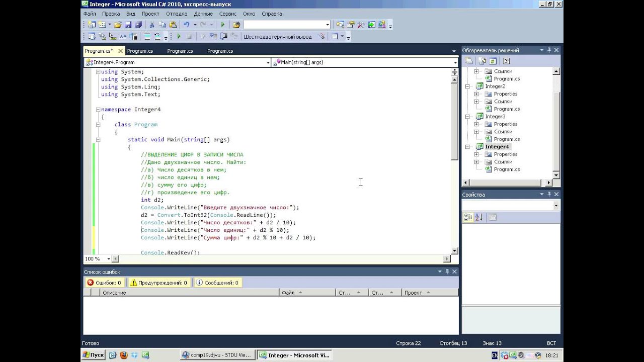The height and width of the screenshot is (362, 644).
Task: Click the Find in Files icon
Action: coord(236,25)
